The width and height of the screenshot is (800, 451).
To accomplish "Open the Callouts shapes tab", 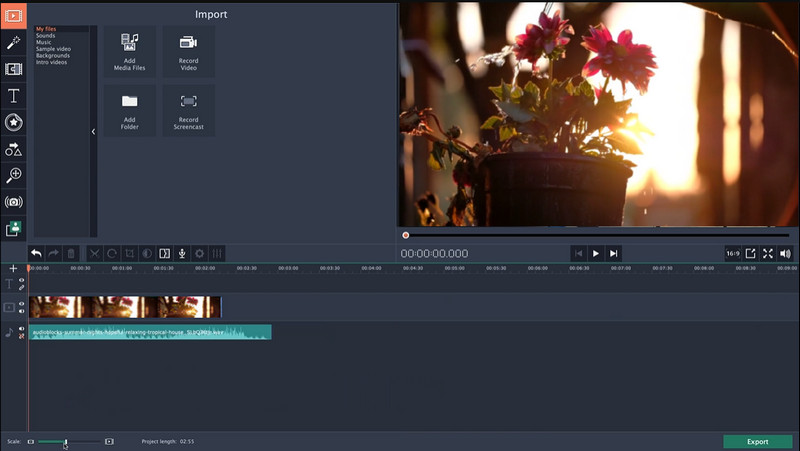I will pyautogui.click(x=13, y=149).
